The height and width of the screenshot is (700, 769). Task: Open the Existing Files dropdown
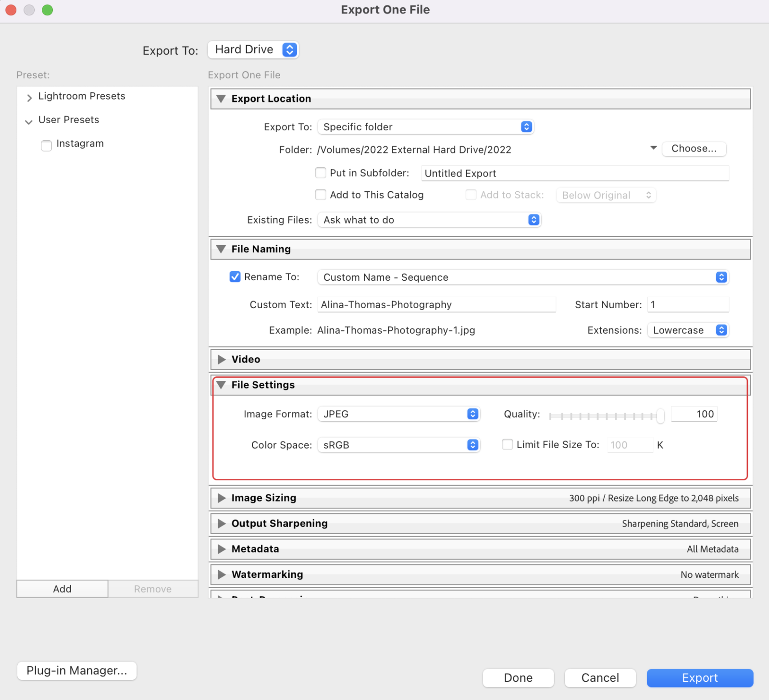pyautogui.click(x=533, y=220)
